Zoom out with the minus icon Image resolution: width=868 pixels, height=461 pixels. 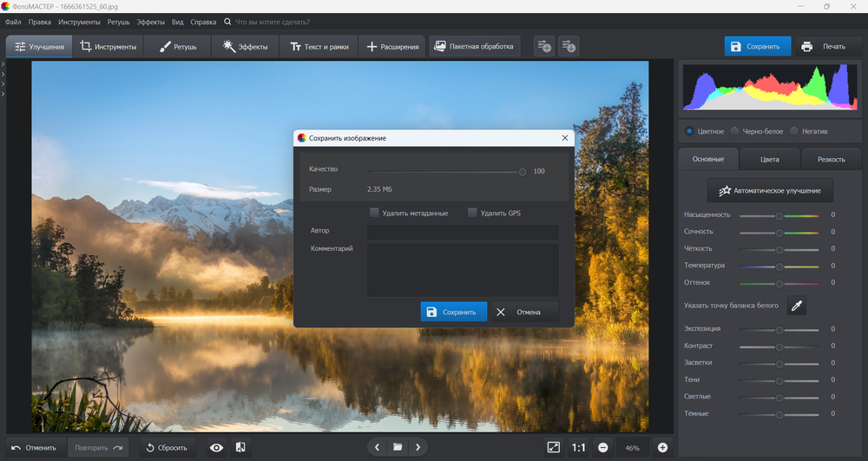tap(602, 447)
